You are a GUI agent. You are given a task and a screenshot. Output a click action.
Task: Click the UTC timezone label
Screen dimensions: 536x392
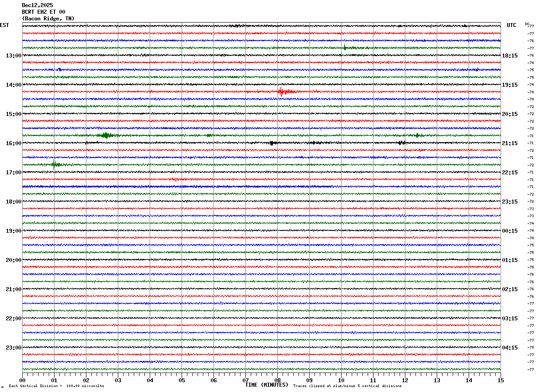[x=512, y=25]
